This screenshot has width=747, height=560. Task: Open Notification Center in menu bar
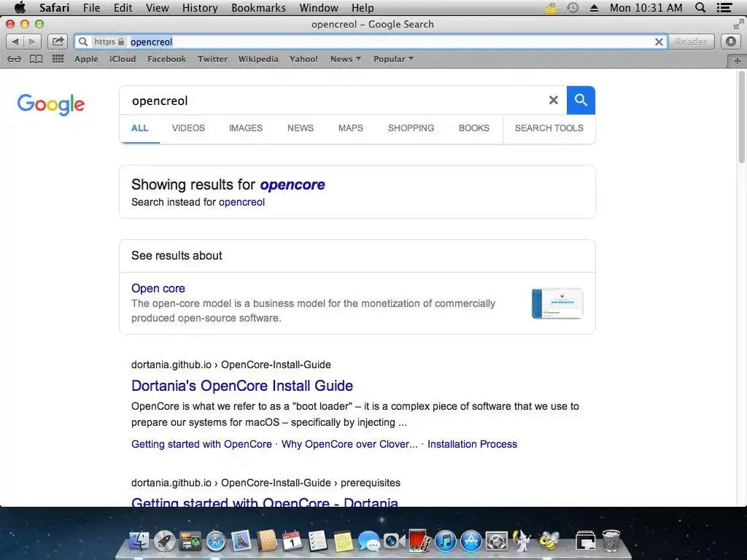[724, 7]
